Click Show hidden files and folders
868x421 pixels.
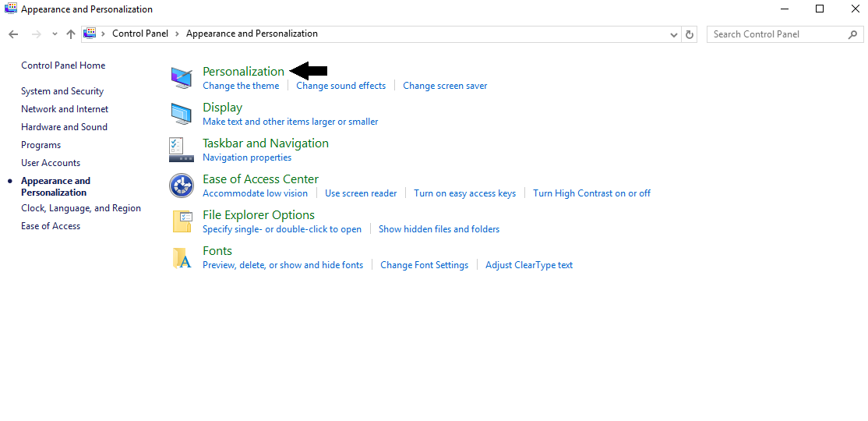click(439, 229)
